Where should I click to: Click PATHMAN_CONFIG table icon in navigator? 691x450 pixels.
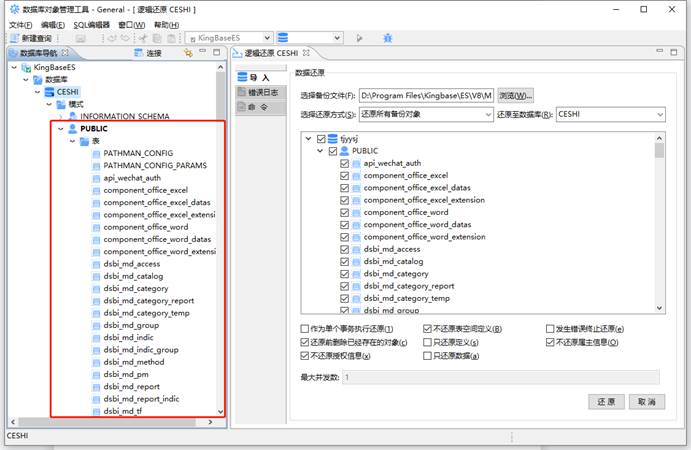coord(96,153)
